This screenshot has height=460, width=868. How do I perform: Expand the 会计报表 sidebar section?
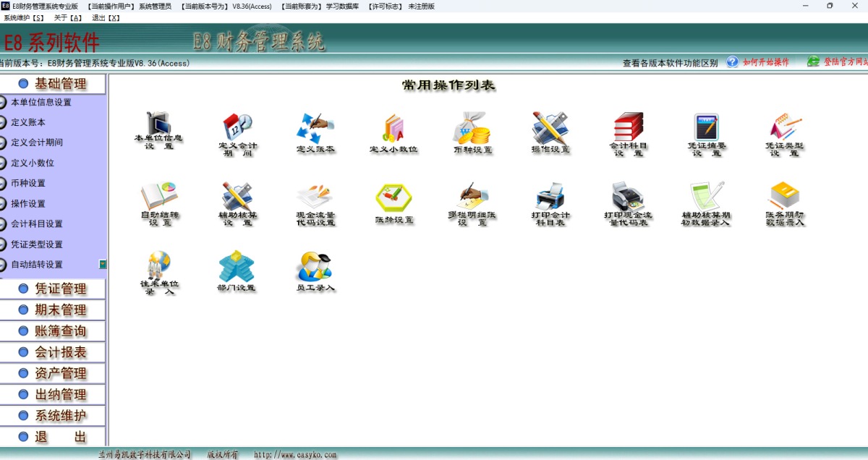coord(61,352)
